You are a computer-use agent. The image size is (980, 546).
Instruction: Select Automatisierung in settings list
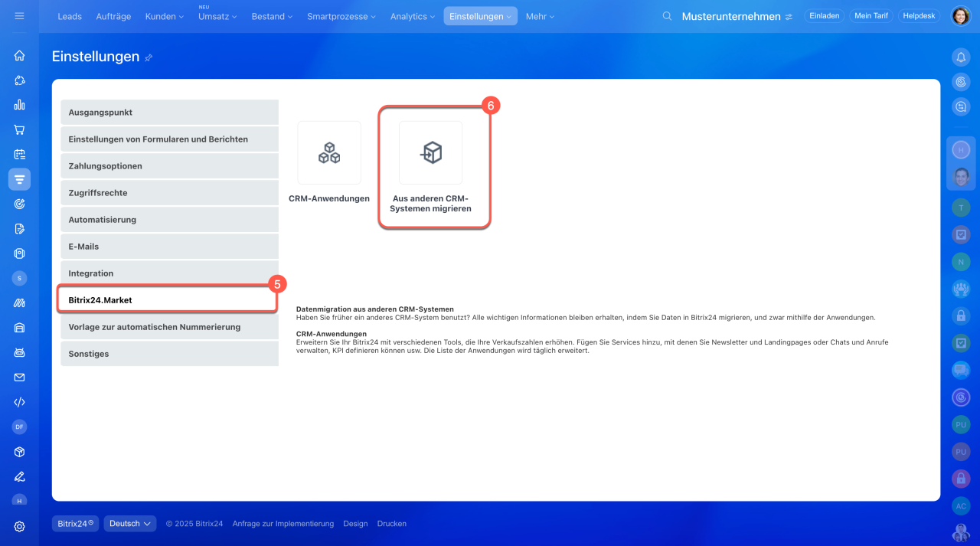170,220
